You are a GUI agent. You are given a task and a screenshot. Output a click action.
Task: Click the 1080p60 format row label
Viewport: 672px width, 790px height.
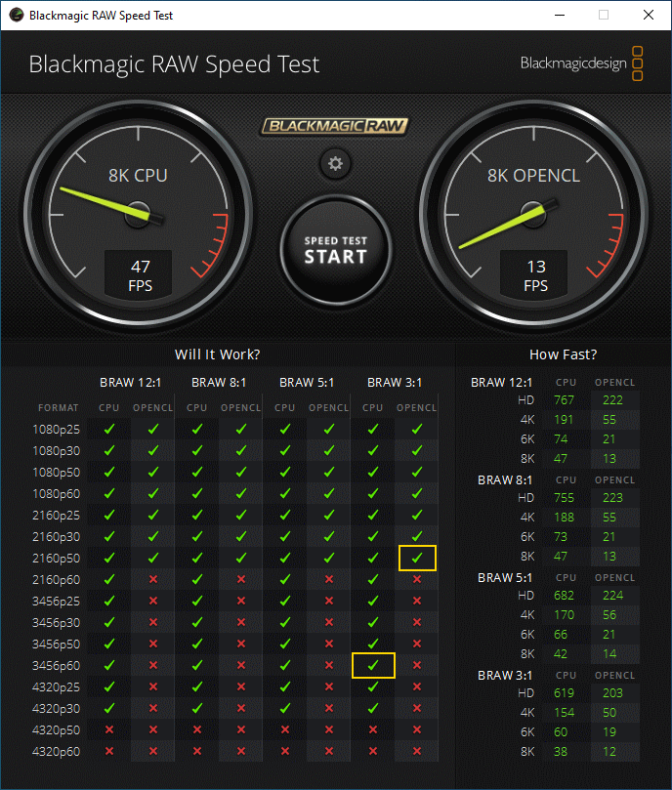tap(56, 494)
